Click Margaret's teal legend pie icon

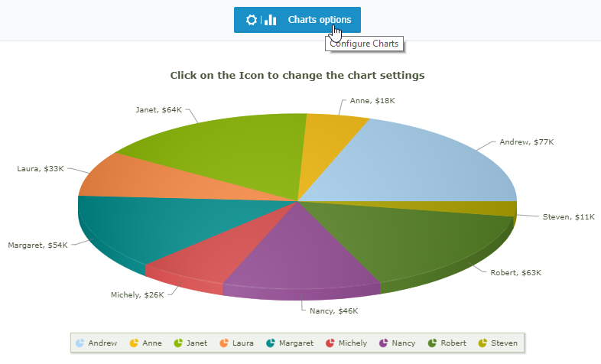point(270,343)
